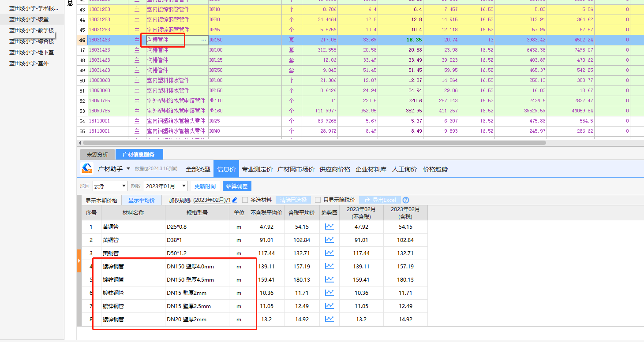644x342 pixels.
Task: Open trend chart for 镀锌钢管 DN20 壁厚2mm
Action: click(x=329, y=319)
